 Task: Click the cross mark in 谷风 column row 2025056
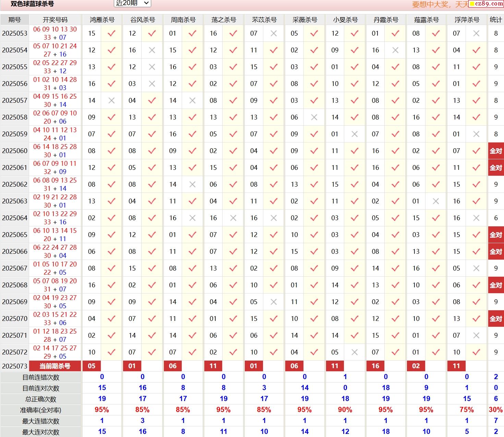pyautogui.click(x=152, y=84)
